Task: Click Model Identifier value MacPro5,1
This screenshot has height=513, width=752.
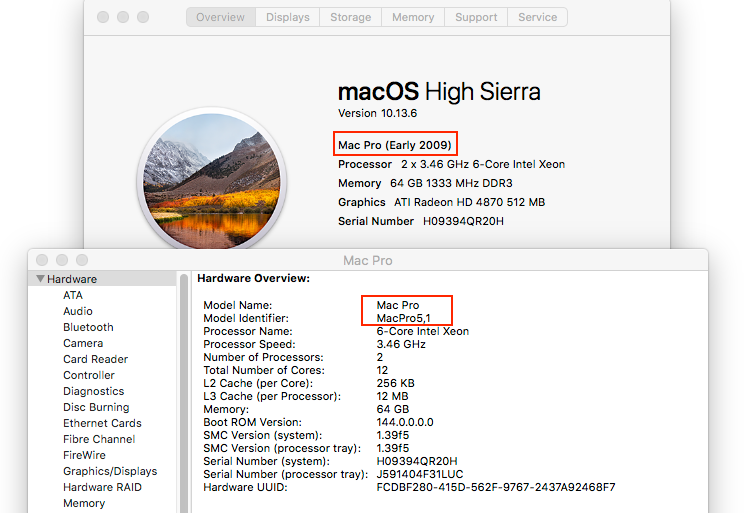Action: pos(403,318)
